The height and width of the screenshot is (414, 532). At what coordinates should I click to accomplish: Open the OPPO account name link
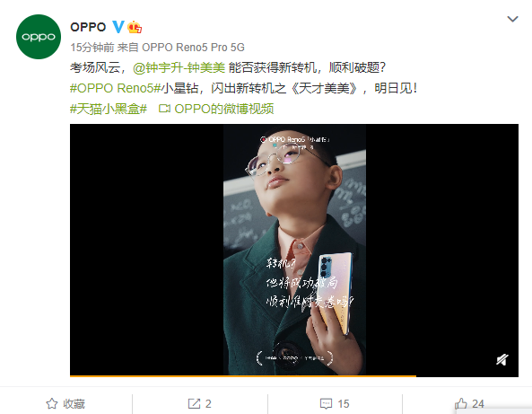point(88,27)
